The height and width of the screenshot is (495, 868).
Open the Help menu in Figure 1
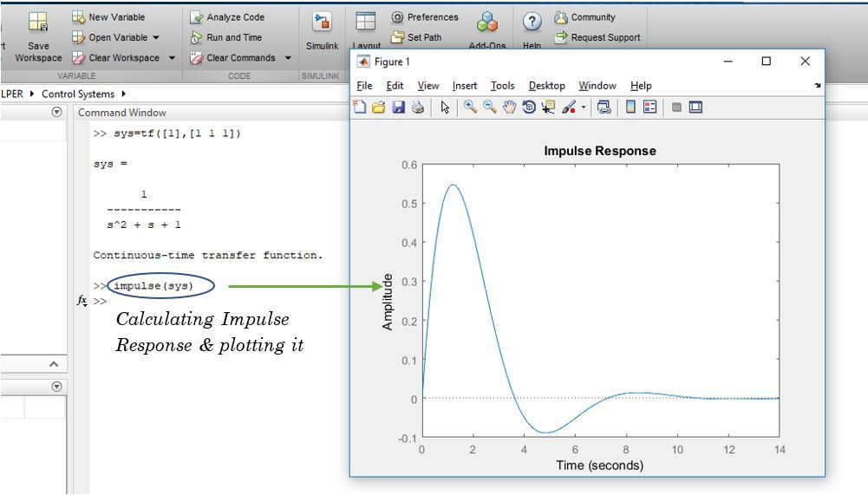pos(641,85)
